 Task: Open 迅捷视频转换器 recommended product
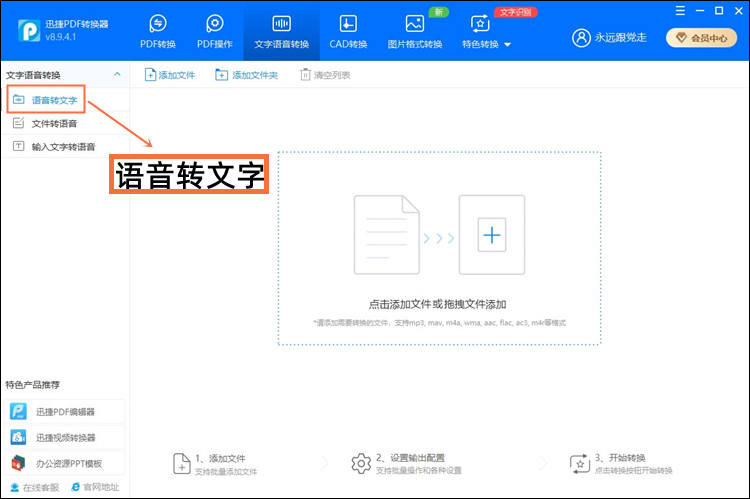65,437
